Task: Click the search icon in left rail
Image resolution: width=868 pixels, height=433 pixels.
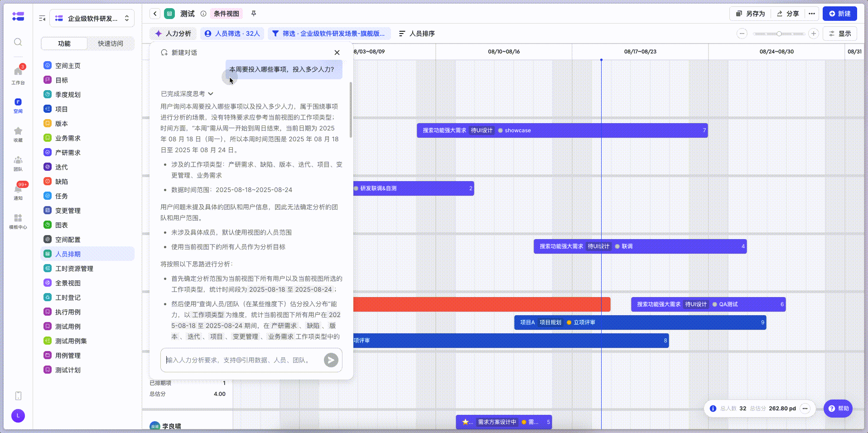Action: point(18,42)
